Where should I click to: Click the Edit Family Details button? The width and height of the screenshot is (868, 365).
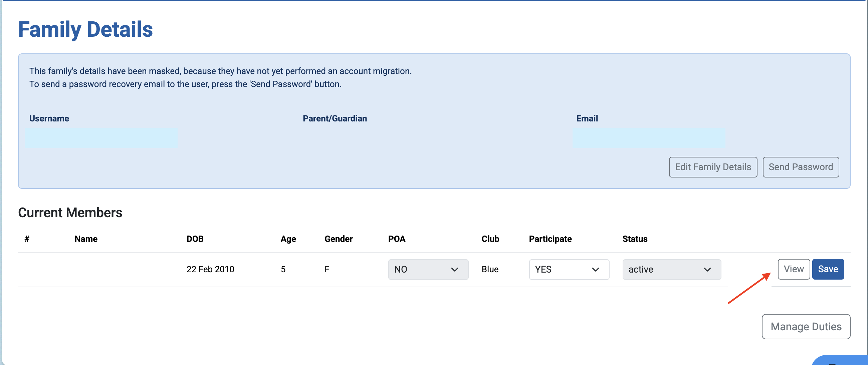click(713, 167)
